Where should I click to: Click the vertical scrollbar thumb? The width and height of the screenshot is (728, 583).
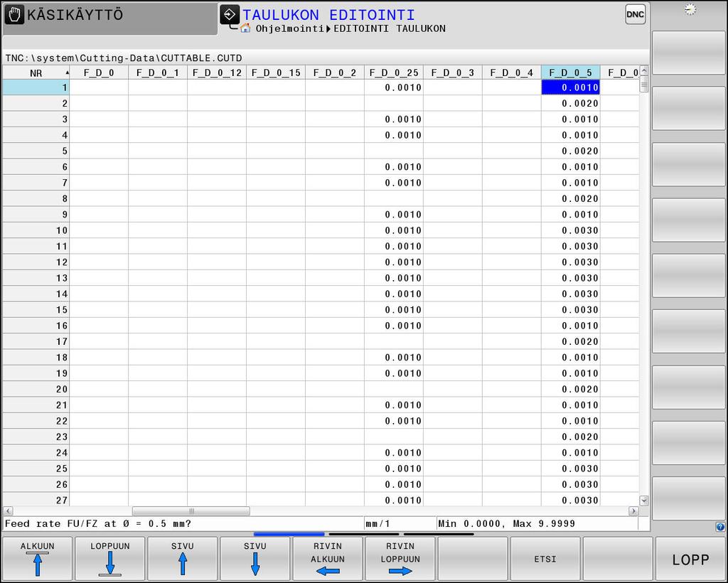pyautogui.click(x=643, y=84)
